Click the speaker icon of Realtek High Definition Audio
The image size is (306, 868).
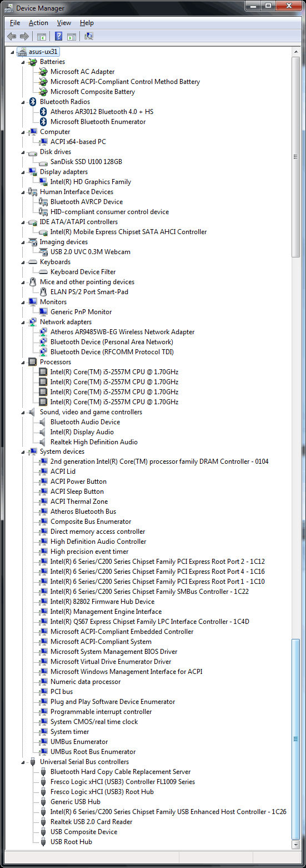43,442
